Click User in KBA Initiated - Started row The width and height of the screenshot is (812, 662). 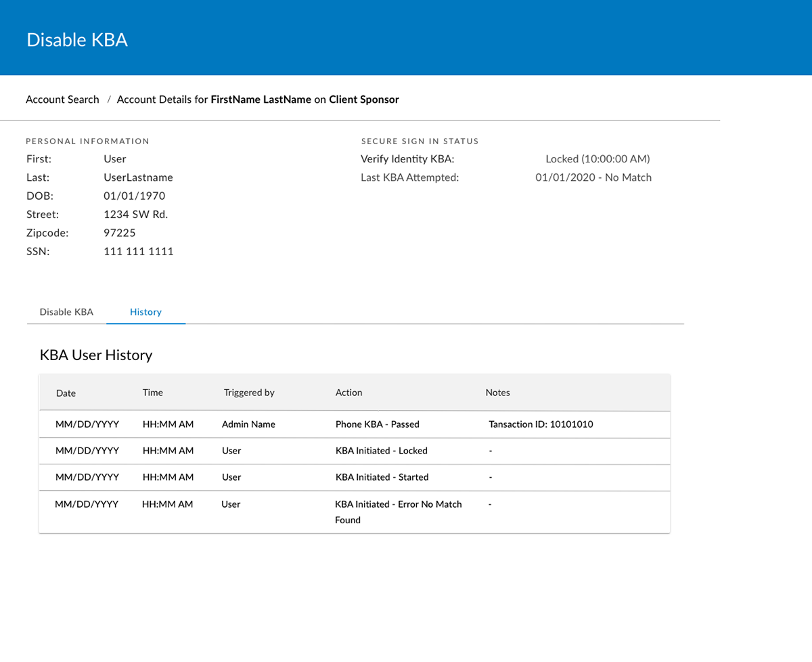pyautogui.click(x=231, y=477)
